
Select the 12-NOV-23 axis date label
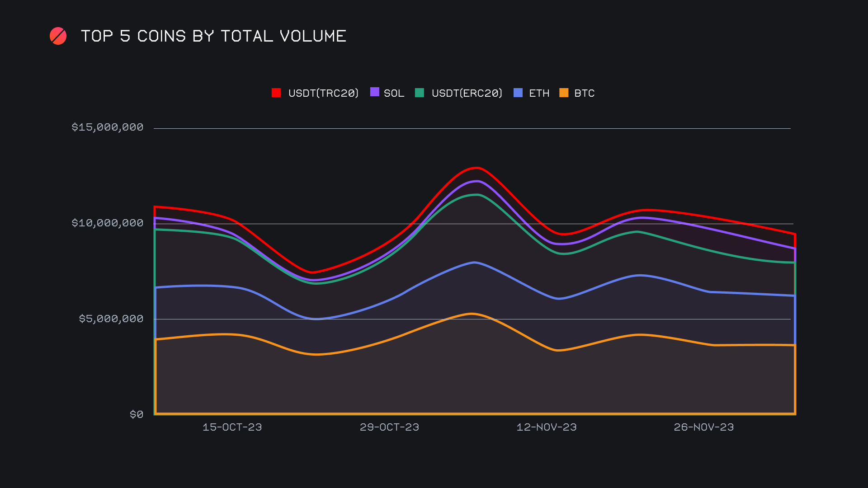(x=547, y=427)
